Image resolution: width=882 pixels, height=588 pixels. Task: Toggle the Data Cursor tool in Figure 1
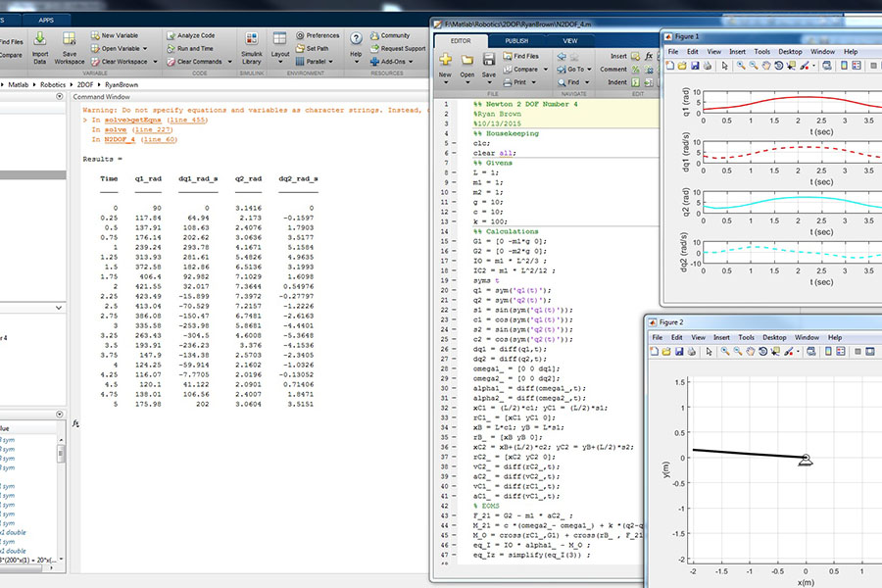(791, 66)
